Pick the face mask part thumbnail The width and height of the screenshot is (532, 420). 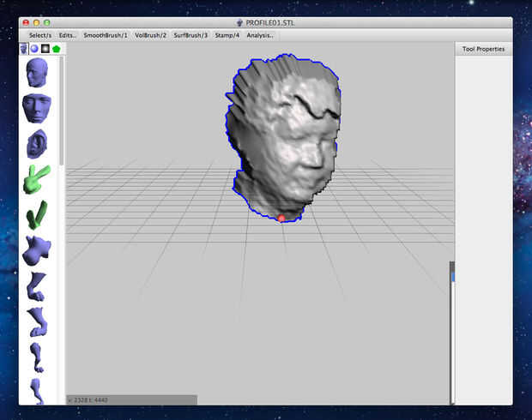pyautogui.click(x=37, y=108)
